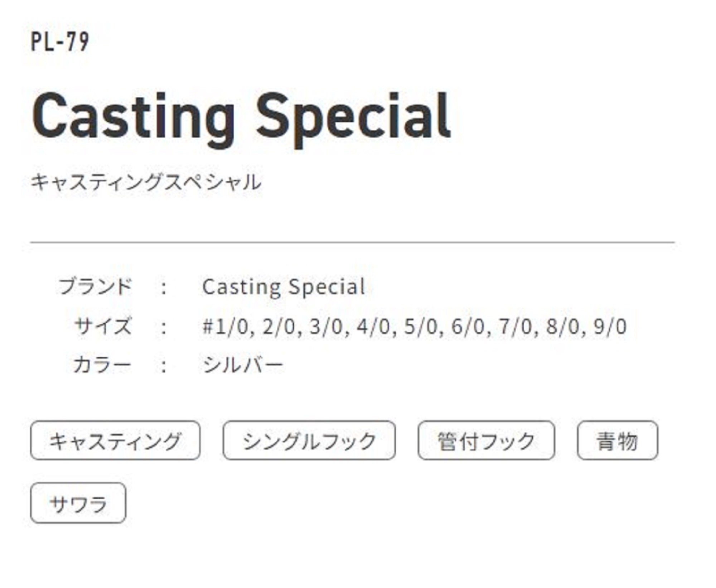
Task: Click the カラー label
Action: (x=102, y=365)
